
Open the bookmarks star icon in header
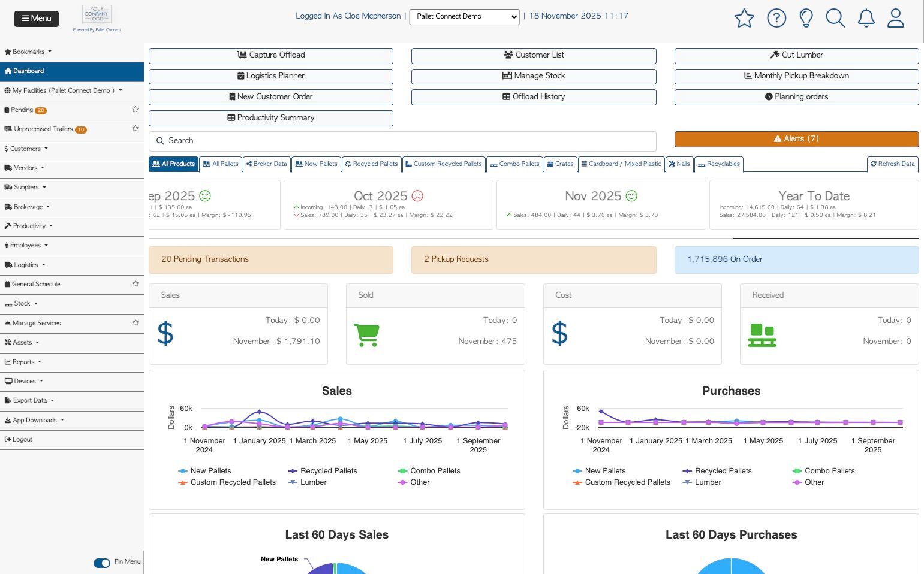pos(744,18)
